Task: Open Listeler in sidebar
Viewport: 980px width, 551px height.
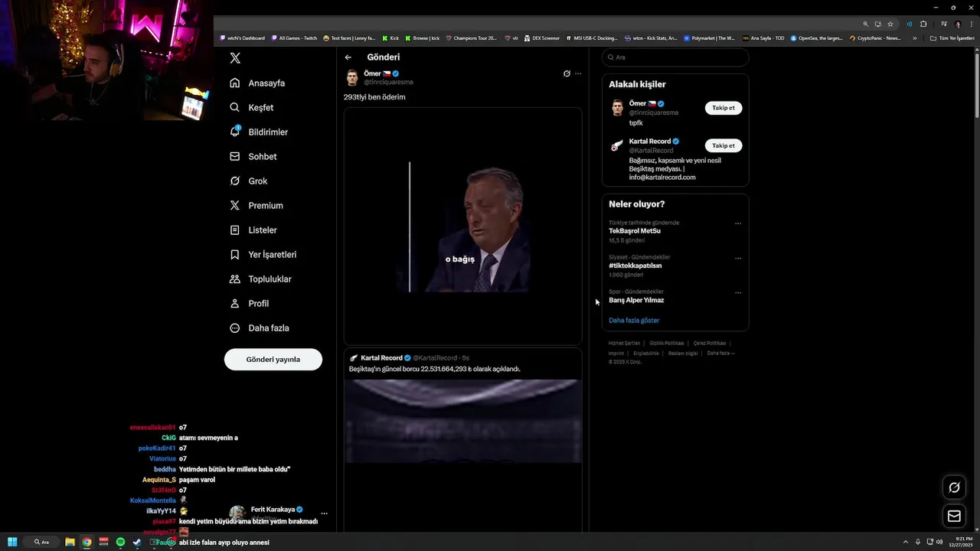Action: [253, 230]
